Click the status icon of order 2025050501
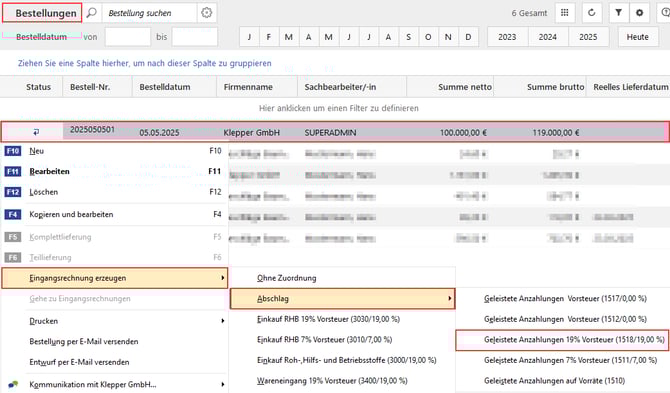 click(36, 132)
